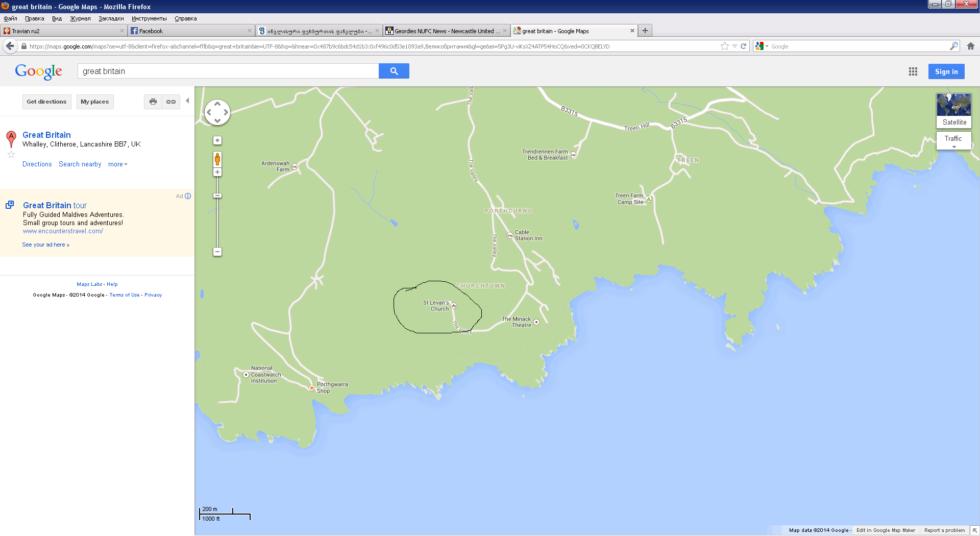The image size is (980, 536).
Task: Click the show my location button
Action: coord(217,140)
